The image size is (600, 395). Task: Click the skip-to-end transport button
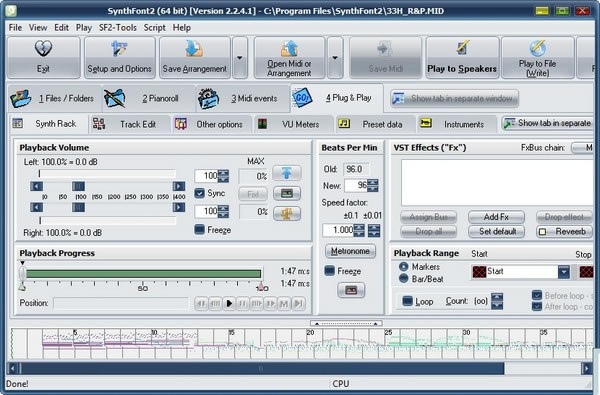pyautogui.click(x=298, y=304)
